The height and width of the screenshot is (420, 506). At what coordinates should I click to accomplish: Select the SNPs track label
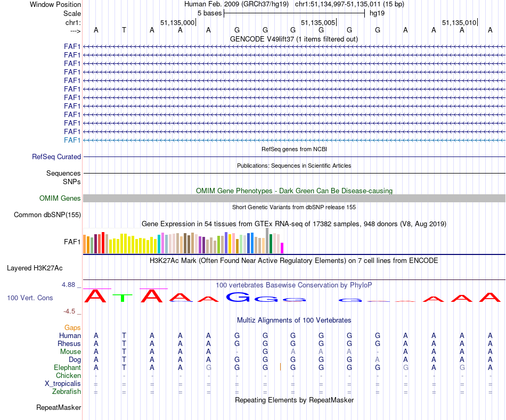click(72, 182)
